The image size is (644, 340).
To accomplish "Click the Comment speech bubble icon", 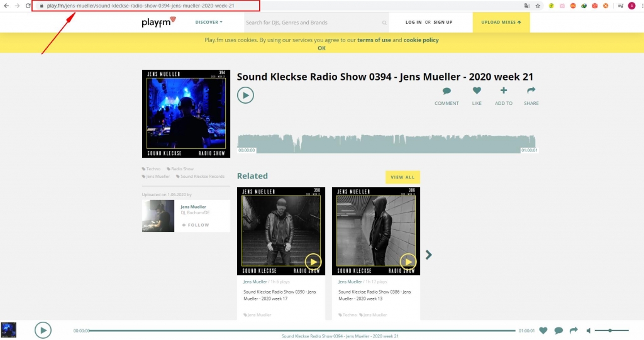I will (447, 91).
